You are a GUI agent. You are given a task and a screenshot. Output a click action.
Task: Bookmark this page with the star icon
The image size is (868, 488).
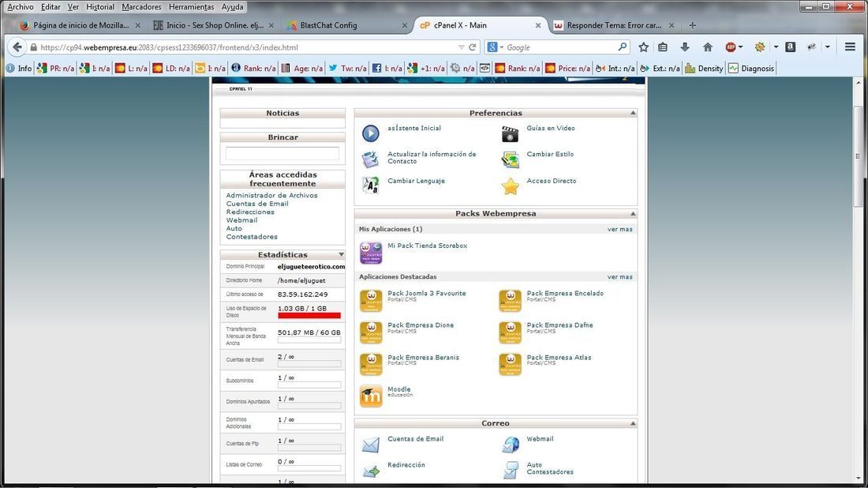pyautogui.click(x=643, y=47)
